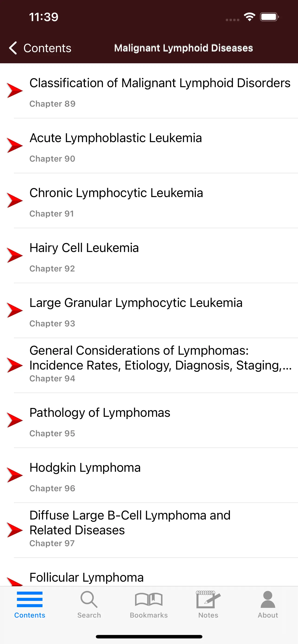Expand Acute Lymphoblastic Leukemia red arrow
298x644 pixels.
15,145
